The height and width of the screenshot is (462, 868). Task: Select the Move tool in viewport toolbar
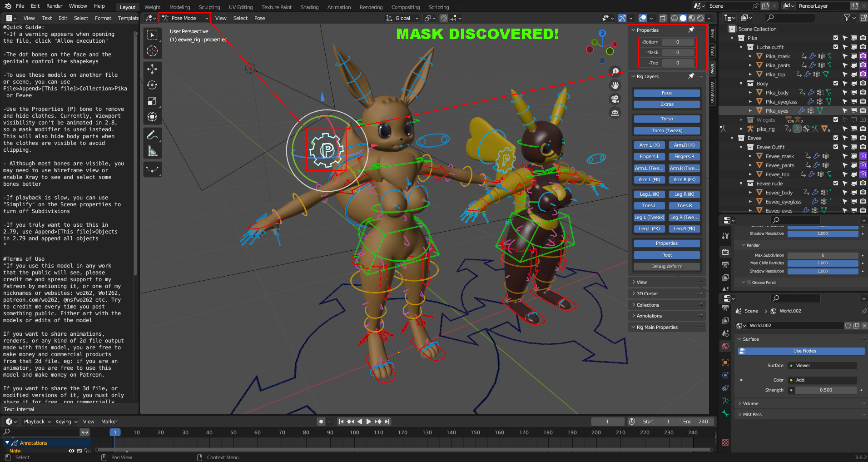click(x=152, y=69)
